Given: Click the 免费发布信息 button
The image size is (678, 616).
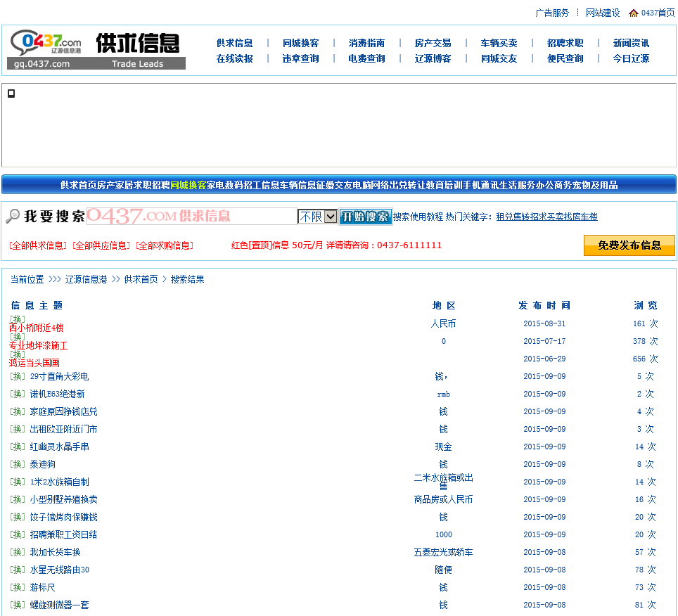Looking at the screenshot, I should pos(629,245).
